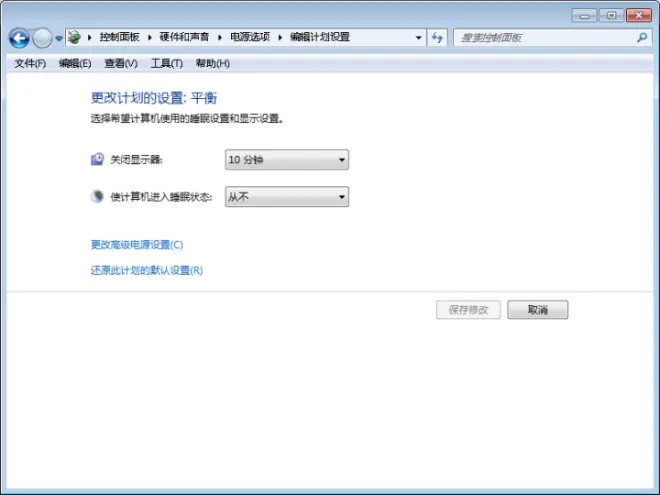The width and height of the screenshot is (660, 495).
Task: Minimize the window
Action: [585, 16]
